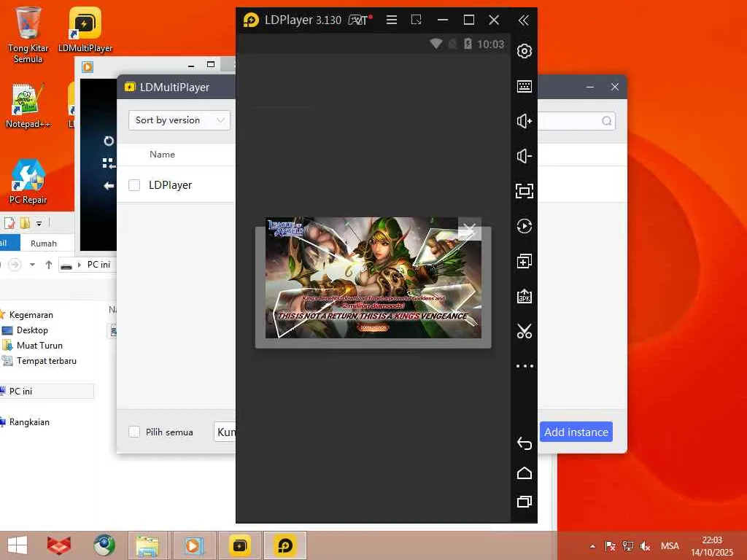Click back arrow in media player window
The image size is (747, 560).
(109, 185)
